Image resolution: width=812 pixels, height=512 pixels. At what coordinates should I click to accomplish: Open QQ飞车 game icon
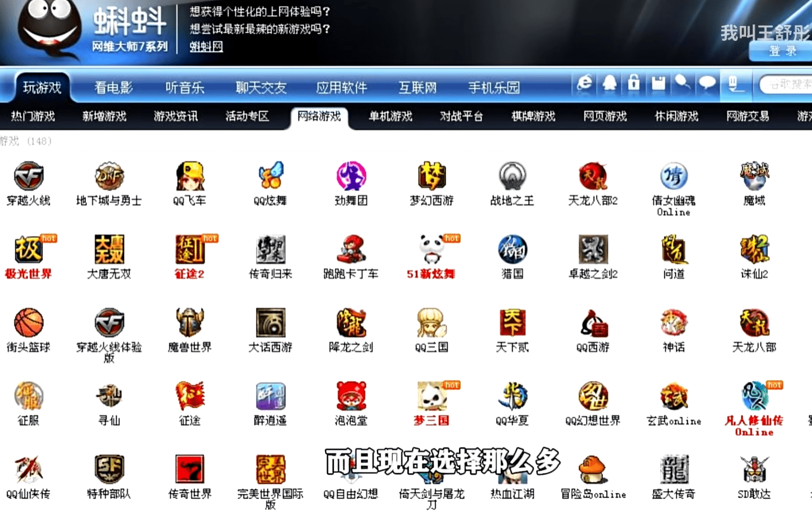[190, 176]
